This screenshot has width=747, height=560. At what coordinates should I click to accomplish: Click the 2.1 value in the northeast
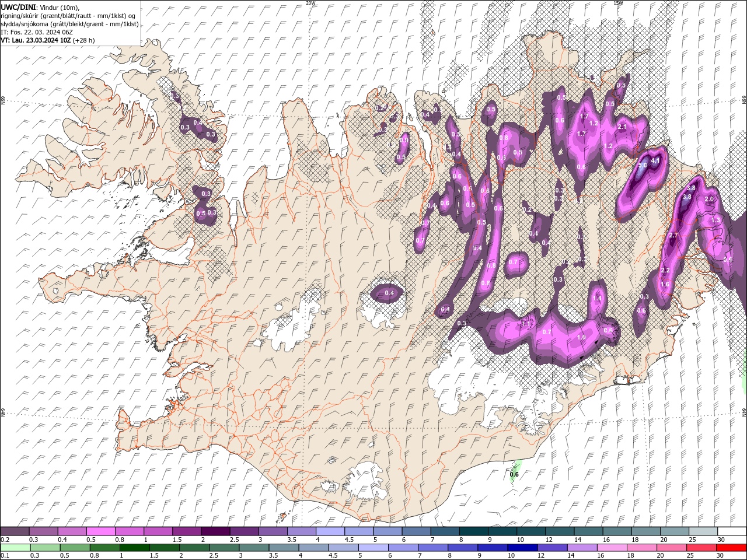(x=622, y=127)
